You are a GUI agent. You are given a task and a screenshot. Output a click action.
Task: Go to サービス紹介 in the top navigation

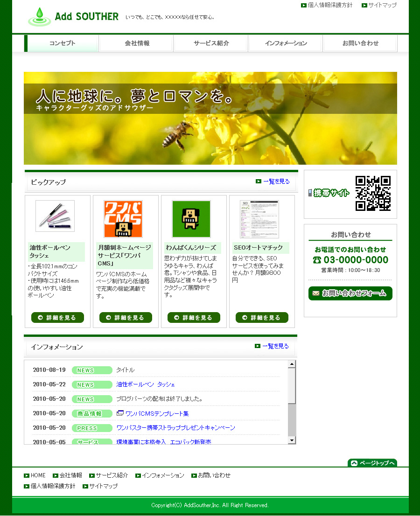coord(211,43)
